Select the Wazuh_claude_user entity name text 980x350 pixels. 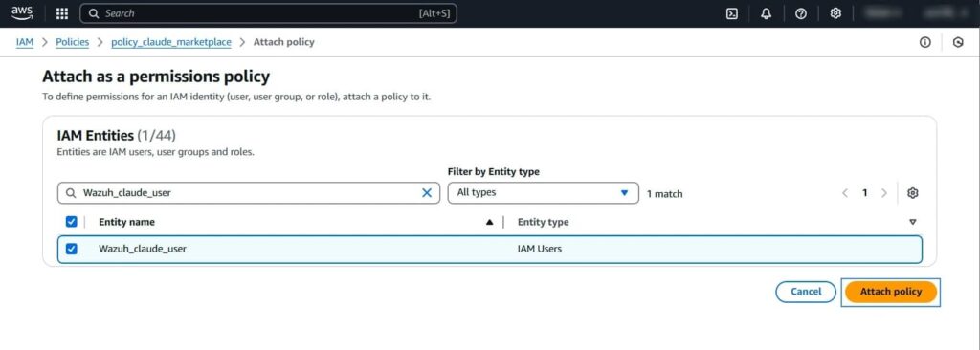(143, 249)
